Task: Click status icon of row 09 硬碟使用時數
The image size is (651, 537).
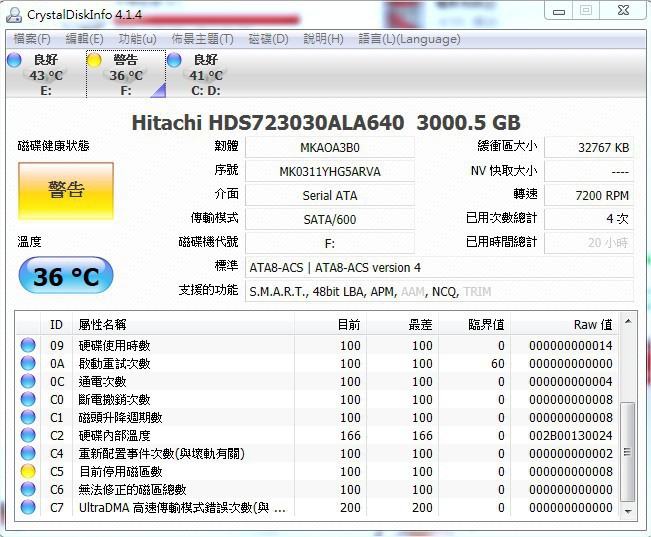Action: pos(28,345)
